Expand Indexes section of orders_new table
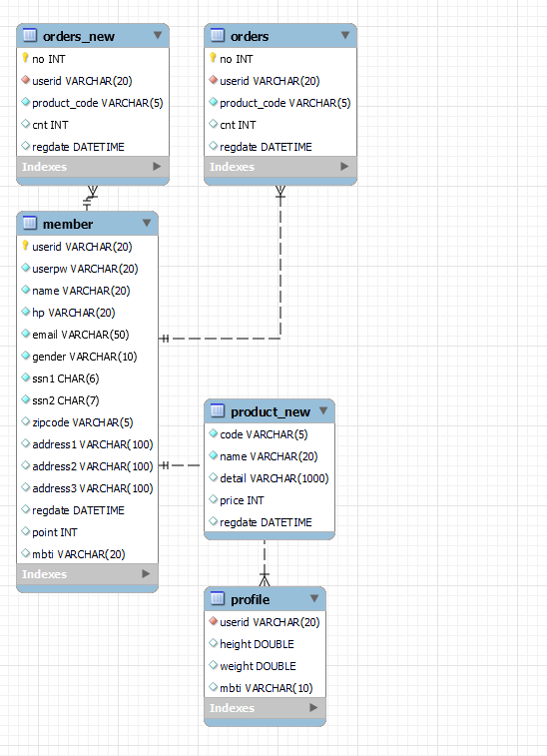547x756 pixels. (x=157, y=167)
